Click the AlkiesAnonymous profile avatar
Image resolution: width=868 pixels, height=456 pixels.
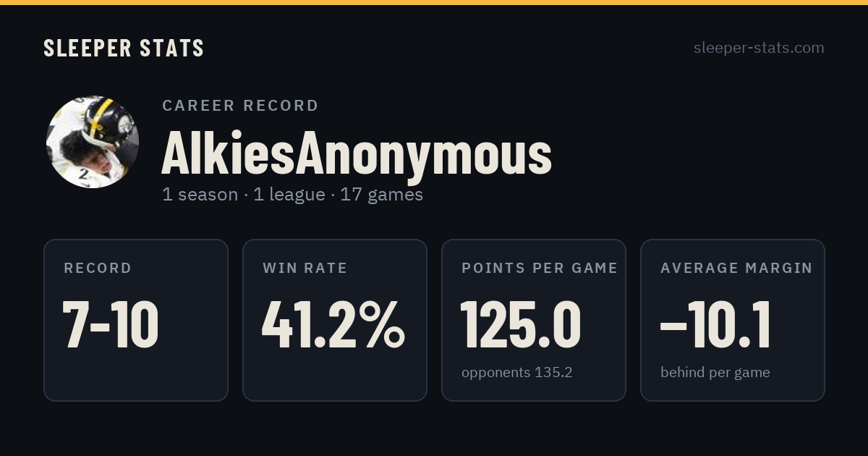(93, 142)
